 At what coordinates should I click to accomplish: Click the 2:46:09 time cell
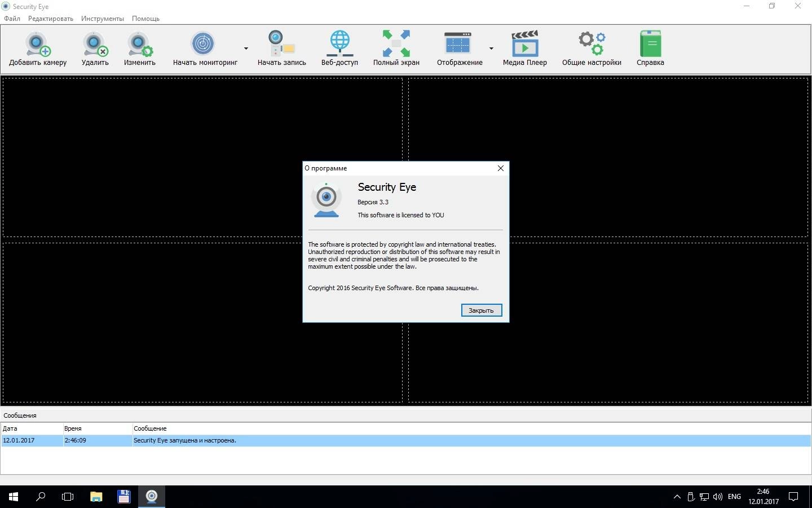75,440
